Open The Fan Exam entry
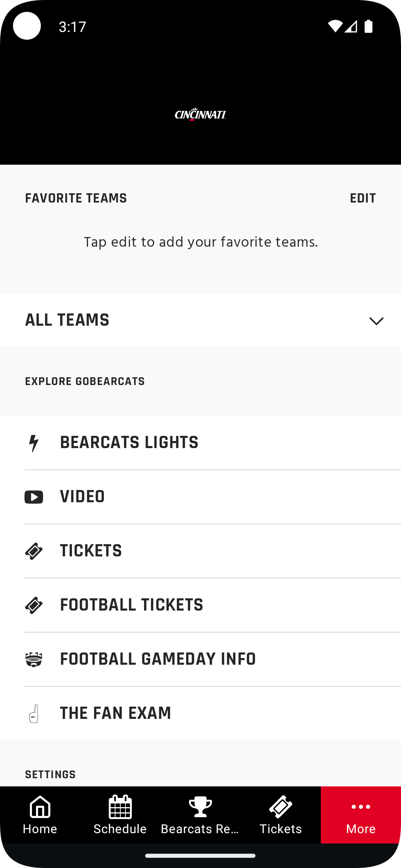The image size is (401, 868). pos(200,714)
